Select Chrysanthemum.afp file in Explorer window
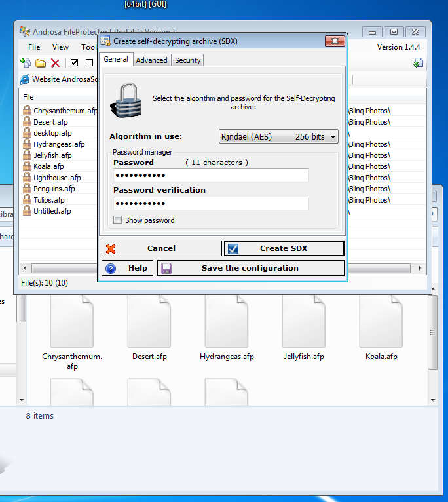The image size is (448, 502). tap(72, 333)
